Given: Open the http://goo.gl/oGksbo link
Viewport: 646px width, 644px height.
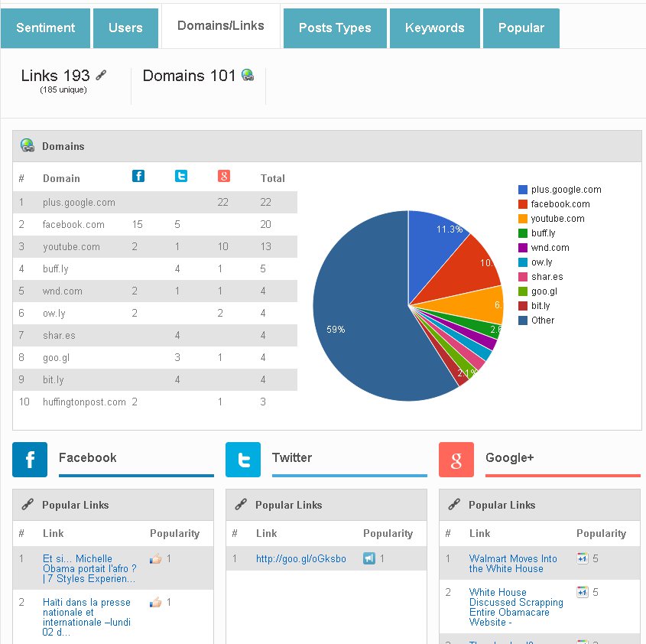Looking at the screenshot, I should tap(301, 558).
